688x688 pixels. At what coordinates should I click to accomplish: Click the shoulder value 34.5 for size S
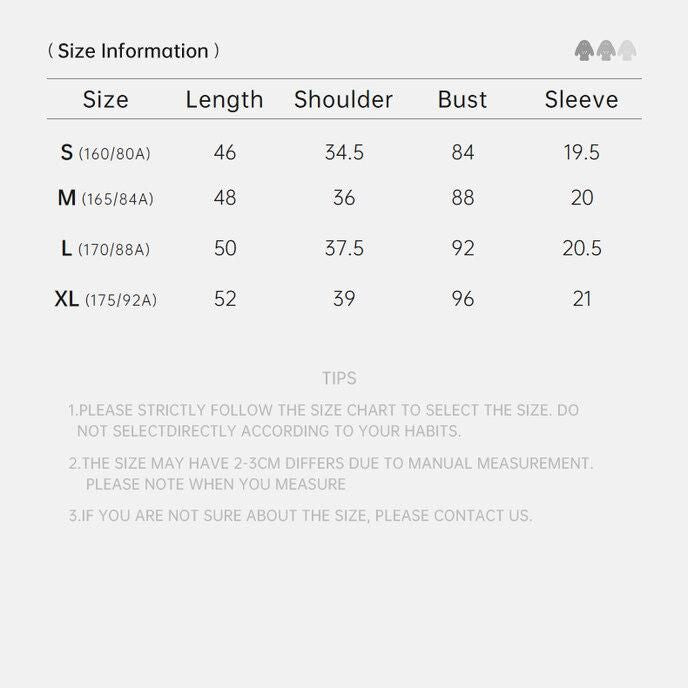coord(344,153)
